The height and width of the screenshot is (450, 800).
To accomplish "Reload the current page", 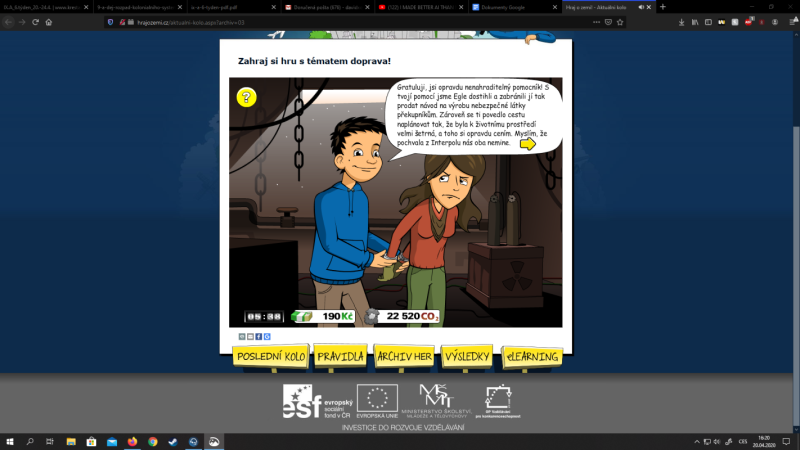I will (x=35, y=22).
